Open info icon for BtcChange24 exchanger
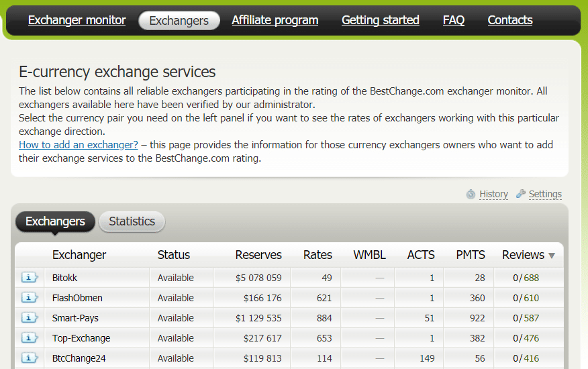 [x=30, y=358]
